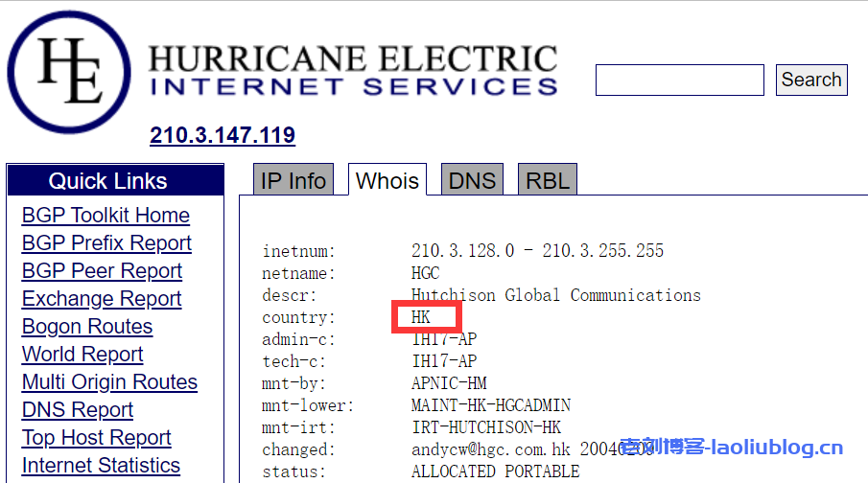
Task: Open BGP Toolkit Home link
Action: point(106,216)
